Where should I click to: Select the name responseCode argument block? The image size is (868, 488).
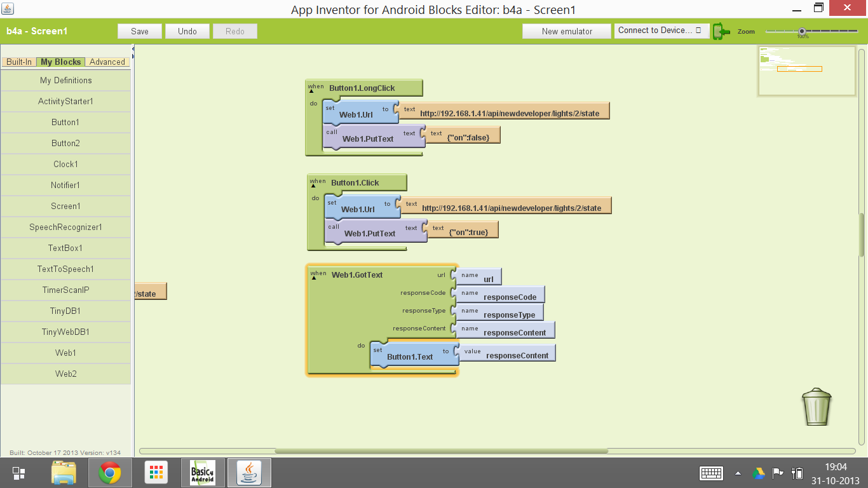coord(501,295)
